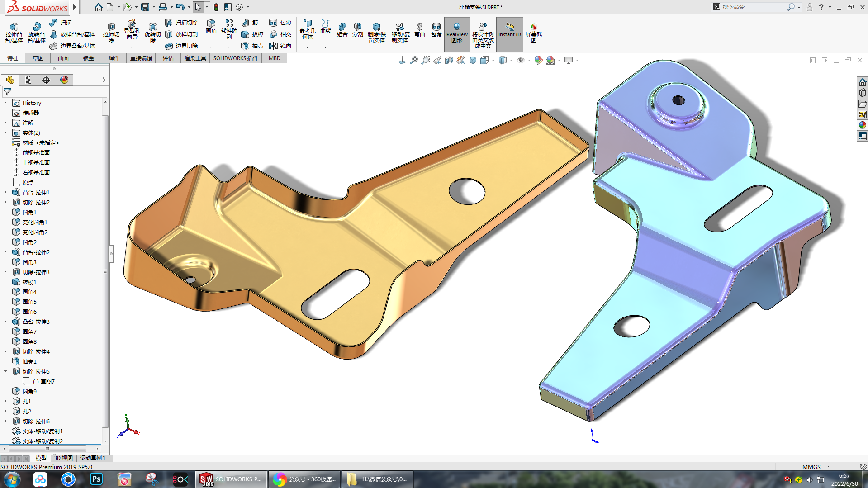This screenshot has width=868, height=488.
Task: Expand the History tree node
Action: (x=5, y=103)
